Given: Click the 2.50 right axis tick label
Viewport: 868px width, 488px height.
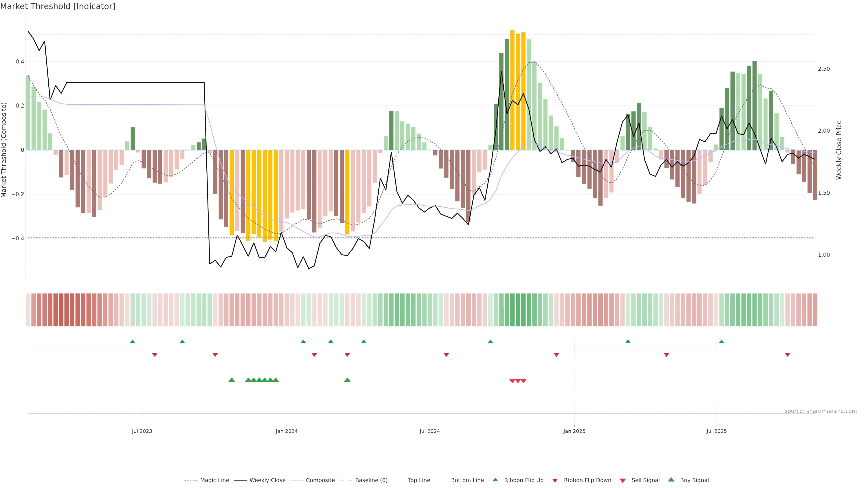Looking at the screenshot, I should pyautogui.click(x=823, y=69).
